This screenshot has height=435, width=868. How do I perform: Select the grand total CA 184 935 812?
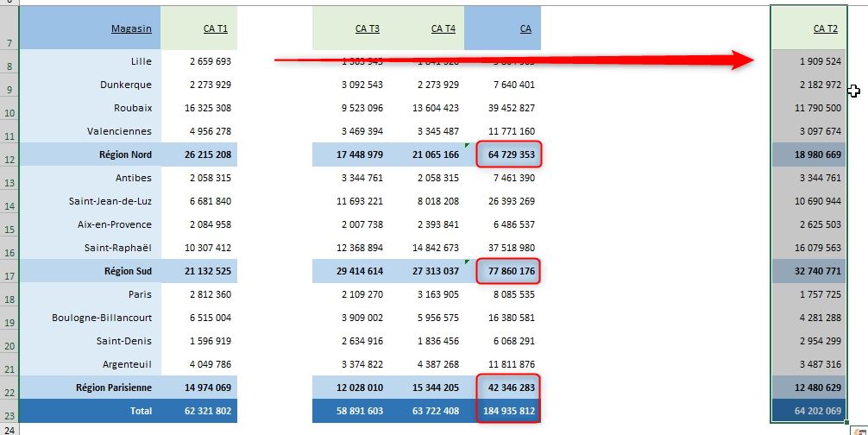(503, 411)
